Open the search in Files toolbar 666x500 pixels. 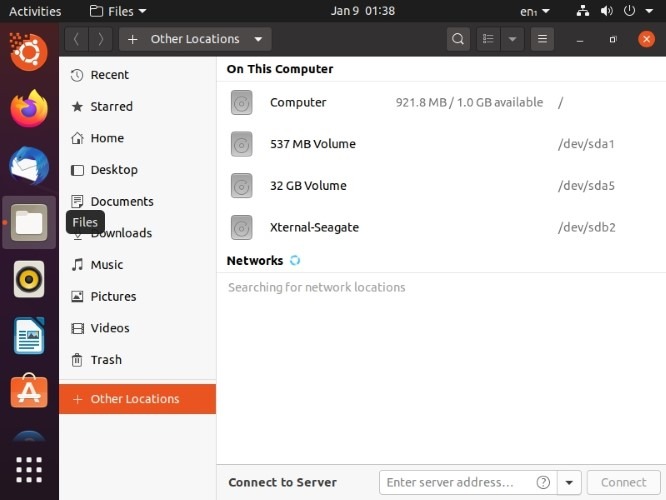458,39
